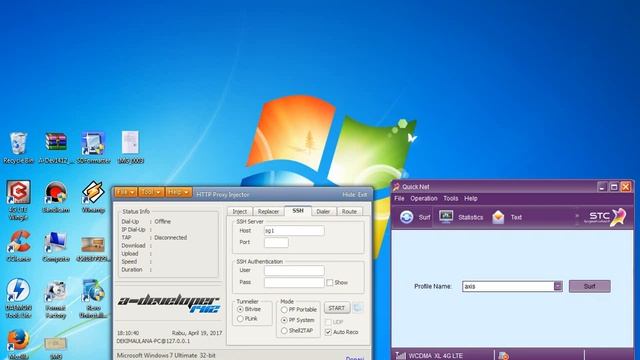Open the white document file on desktop
Screen dimensions: 640x360
[130, 143]
